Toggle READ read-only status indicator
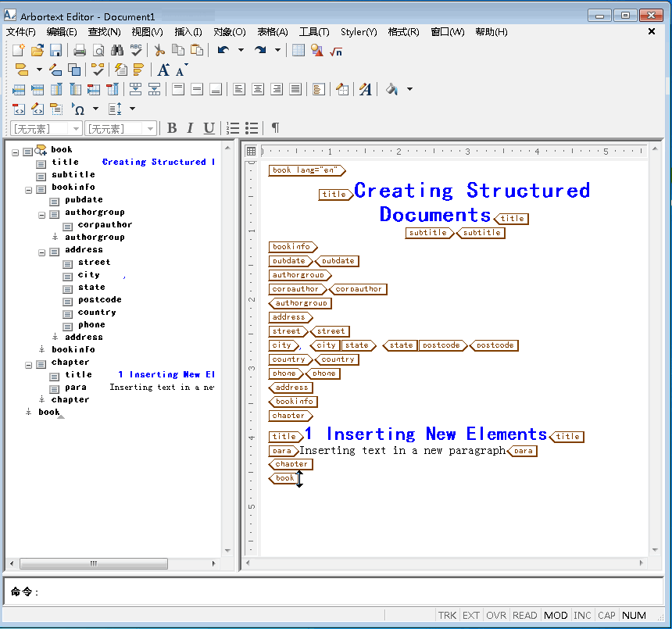This screenshot has width=672, height=629. (x=524, y=615)
